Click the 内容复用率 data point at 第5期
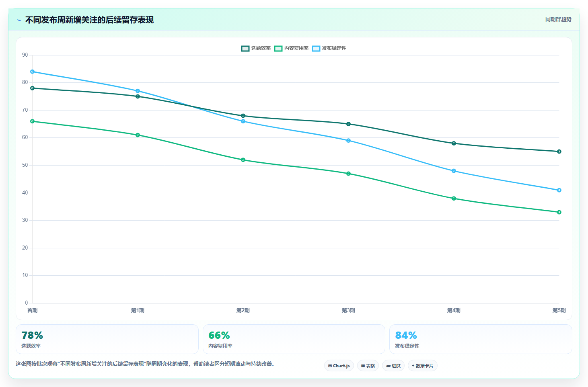Image resolution: width=588 pixels, height=387 pixels. (x=559, y=212)
